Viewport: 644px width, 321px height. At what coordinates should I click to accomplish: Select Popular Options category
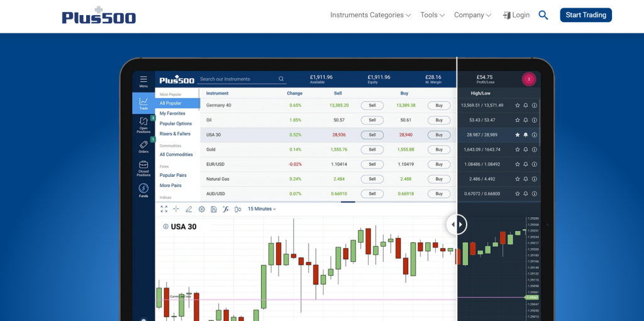click(176, 124)
